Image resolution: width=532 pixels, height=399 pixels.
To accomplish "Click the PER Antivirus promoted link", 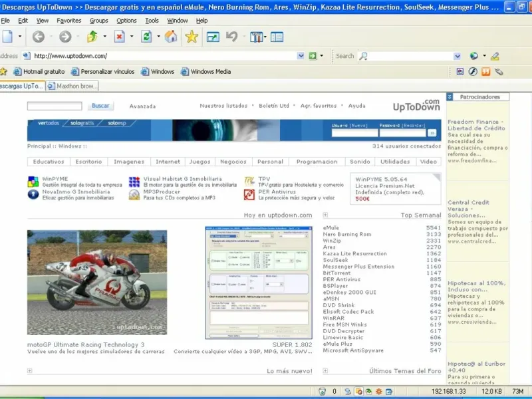I will (277, 192).
